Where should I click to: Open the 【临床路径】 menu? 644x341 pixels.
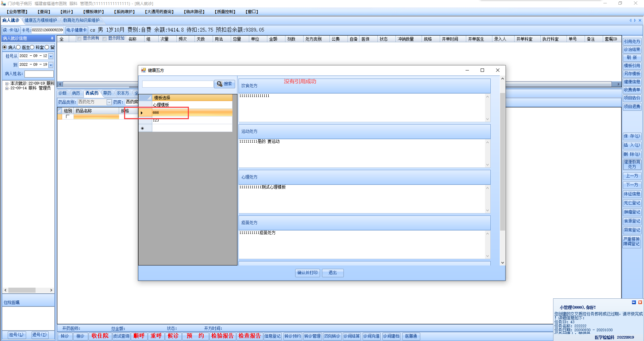(x=194, y=12)
